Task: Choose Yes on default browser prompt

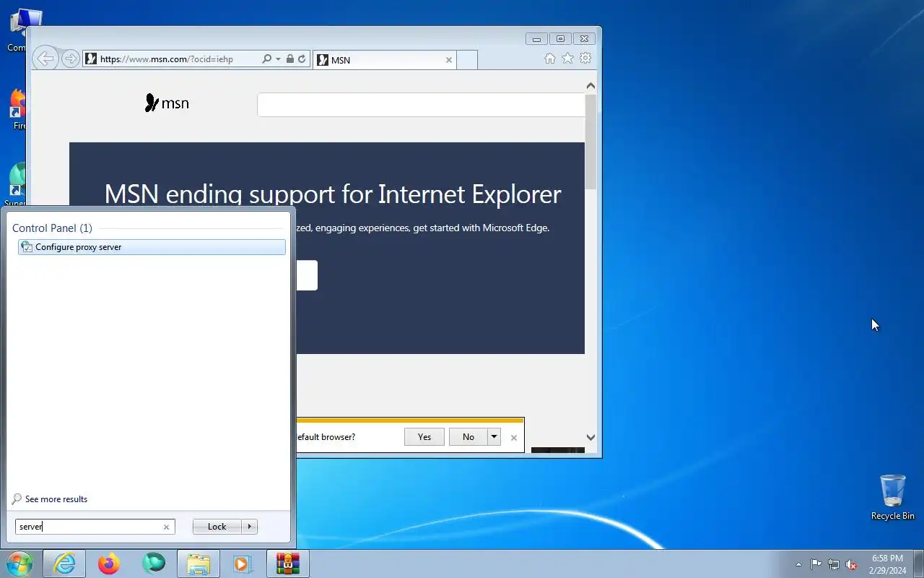Action: (424, 437)
